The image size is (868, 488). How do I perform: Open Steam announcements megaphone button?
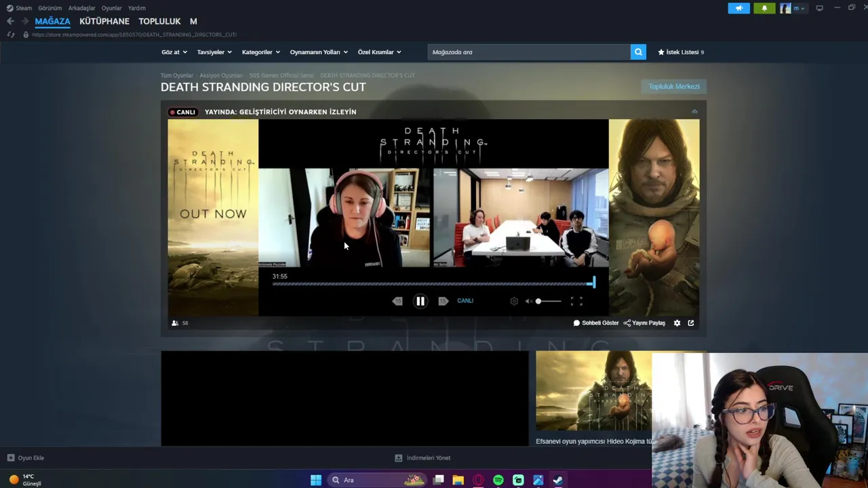click(738, 8)
